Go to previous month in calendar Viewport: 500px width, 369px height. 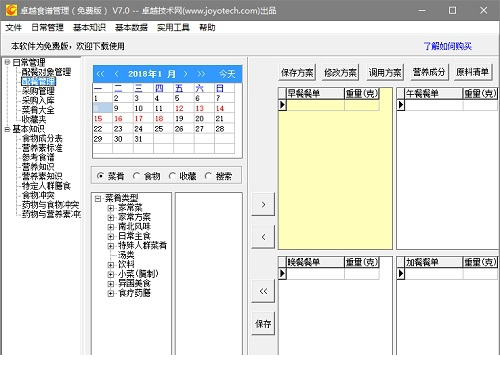coord(116,74)
